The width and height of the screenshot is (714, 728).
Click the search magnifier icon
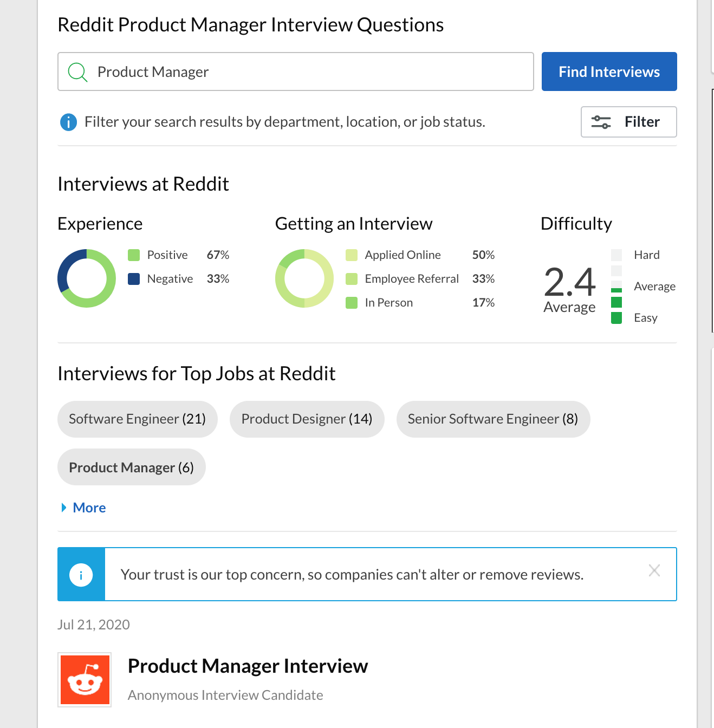point(77,72)
